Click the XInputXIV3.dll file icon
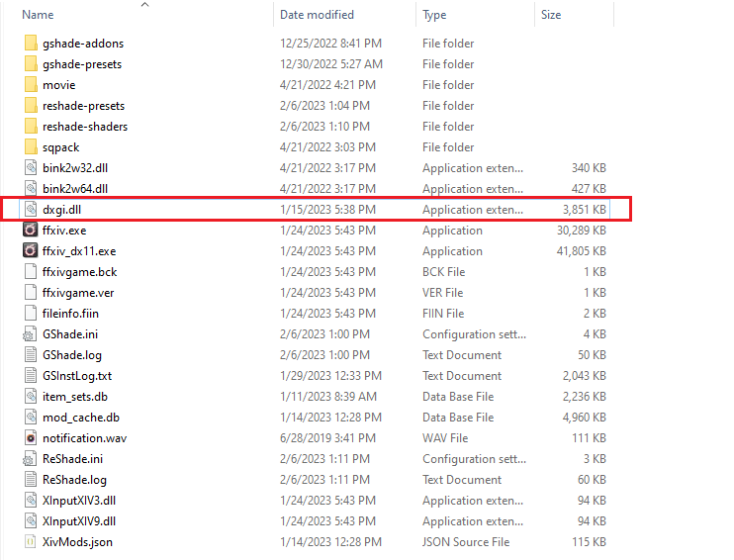 point(31,501)
